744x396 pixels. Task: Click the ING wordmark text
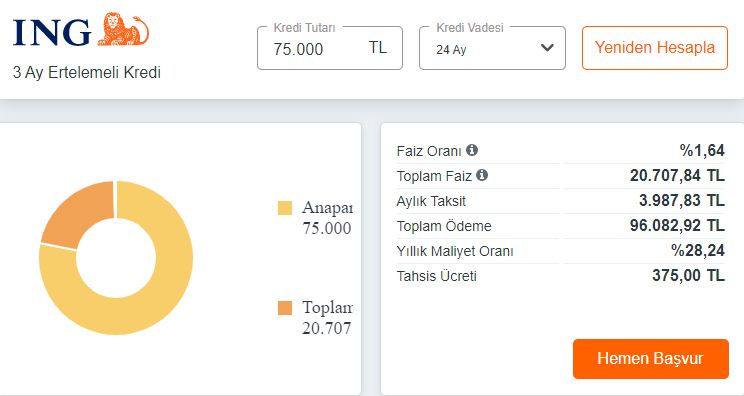click(x=52, y=32)
